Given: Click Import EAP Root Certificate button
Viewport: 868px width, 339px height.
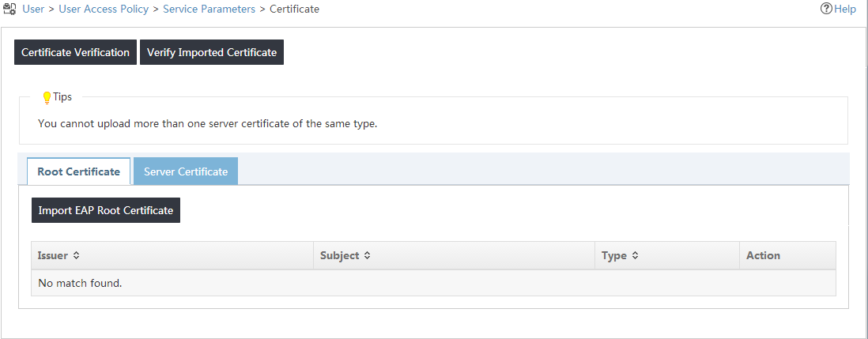Looking at the screenshot, I should tap(106, 211).
